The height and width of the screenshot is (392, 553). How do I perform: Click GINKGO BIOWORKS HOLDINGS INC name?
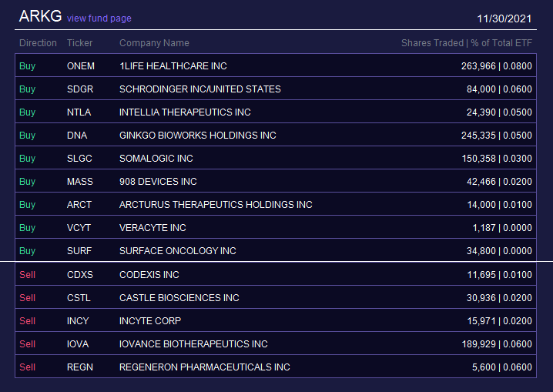coord(197,136)
